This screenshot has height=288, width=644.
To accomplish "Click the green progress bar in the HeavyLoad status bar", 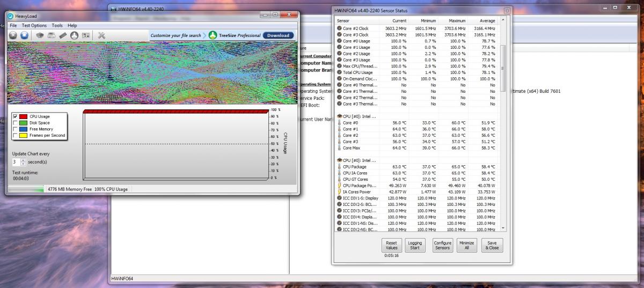I will point(26,189).
